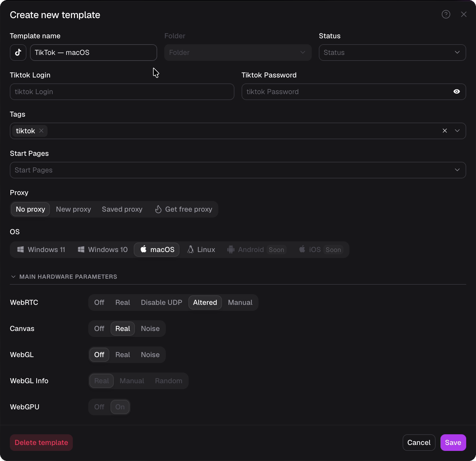Image resolution: width=476 pixels, height=461 pixels.
Task: Click the Cancel button
Action: pyautogui.click(x=419, y=443)
